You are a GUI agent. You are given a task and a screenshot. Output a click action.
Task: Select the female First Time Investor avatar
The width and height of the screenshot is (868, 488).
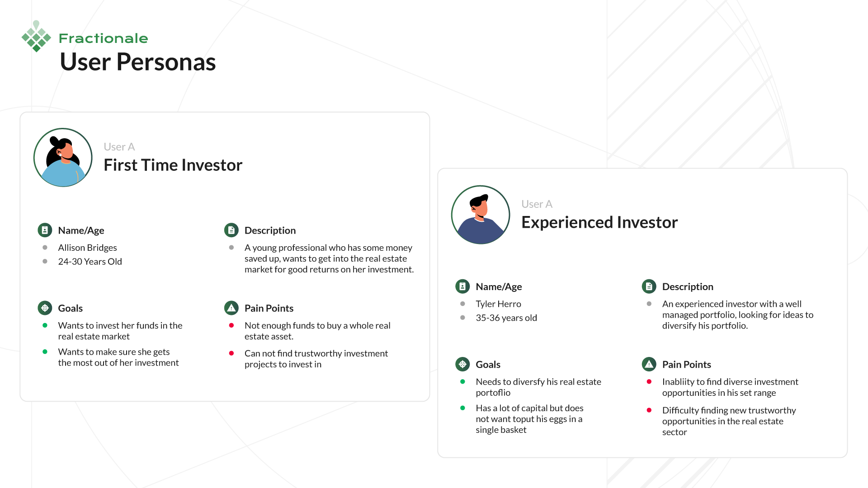[x=63, y=157]
